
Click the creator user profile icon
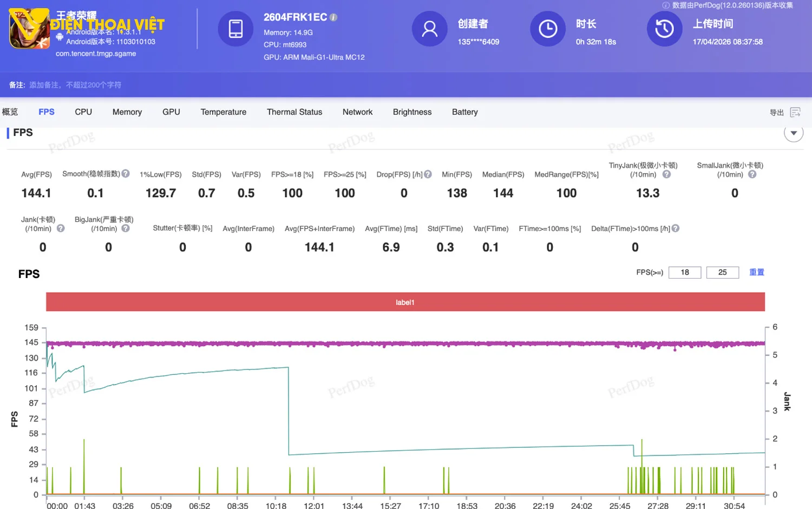(x=429, y=29)
